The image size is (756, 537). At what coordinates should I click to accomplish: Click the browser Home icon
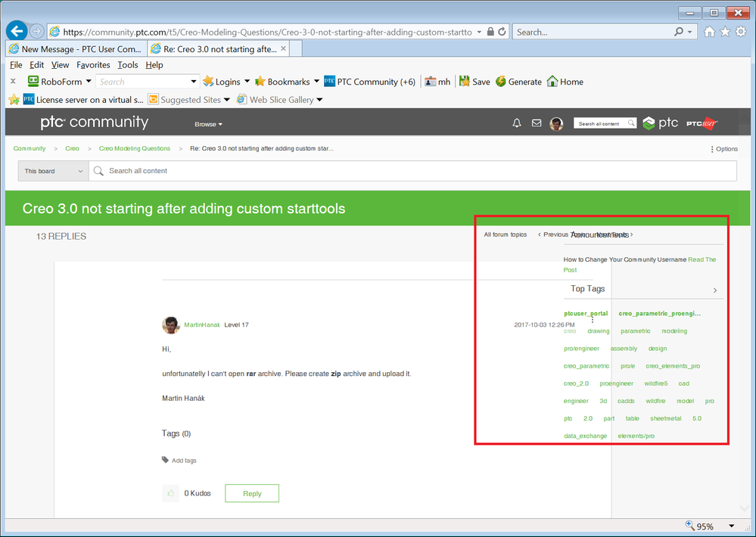click(x=709, y=32)
